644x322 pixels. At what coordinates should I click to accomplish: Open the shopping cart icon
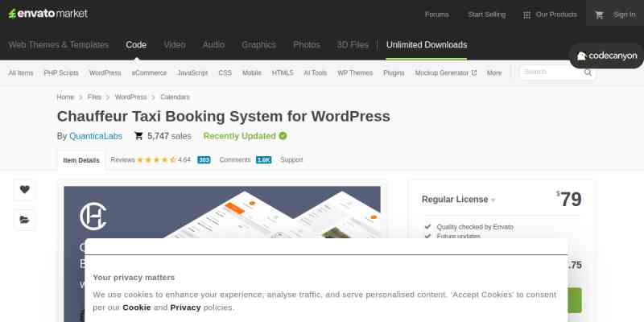[599, 14]
